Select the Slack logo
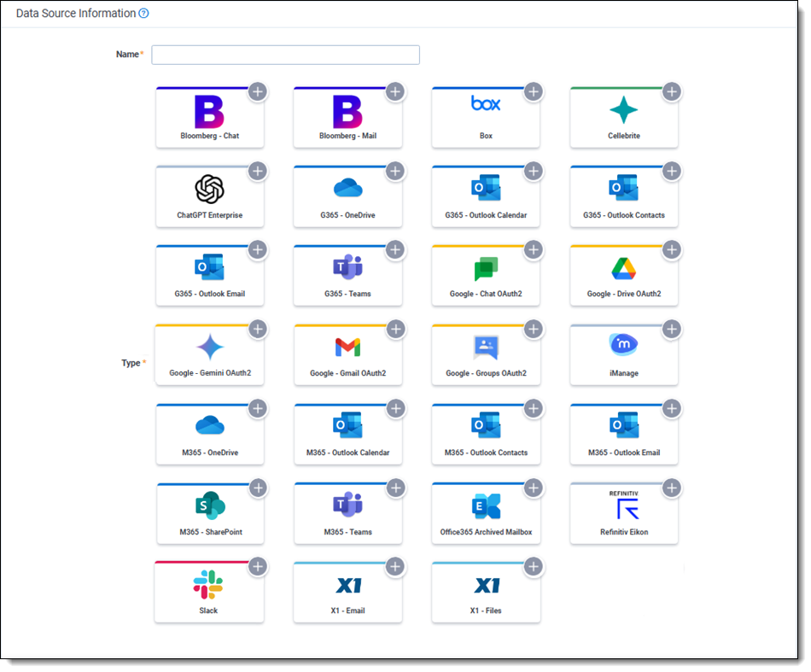This screenshot has height=672, width=811. 208,585
